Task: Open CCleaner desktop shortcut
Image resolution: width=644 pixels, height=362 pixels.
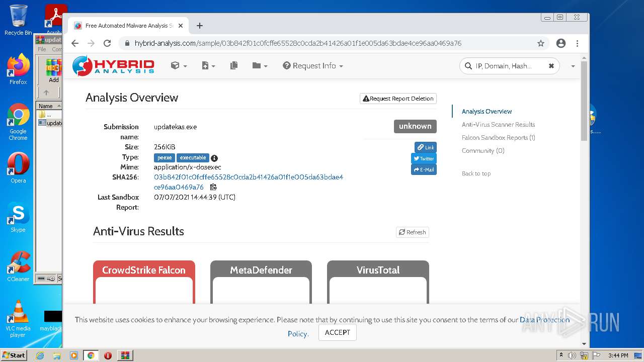Action: [x=18, y=266]
